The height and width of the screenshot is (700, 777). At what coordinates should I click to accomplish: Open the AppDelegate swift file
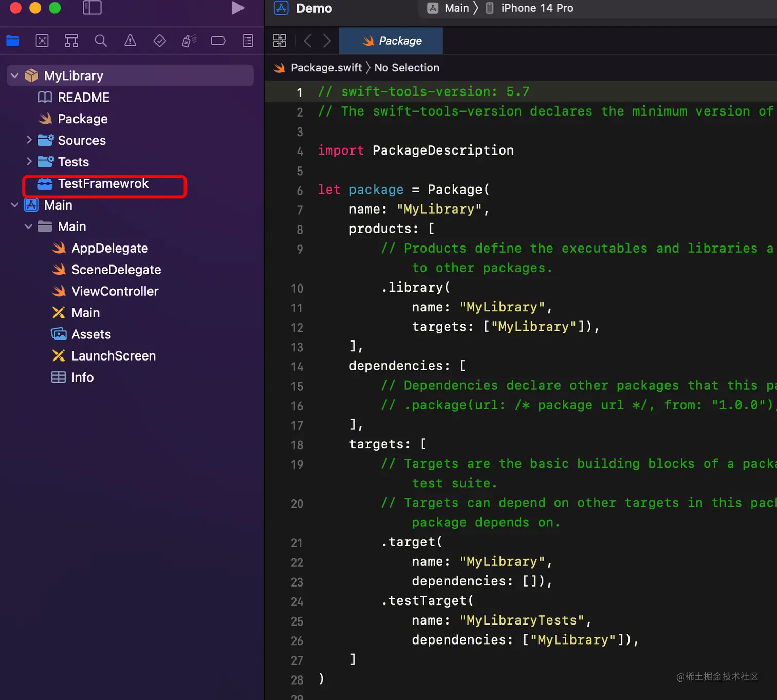point(109,248)
